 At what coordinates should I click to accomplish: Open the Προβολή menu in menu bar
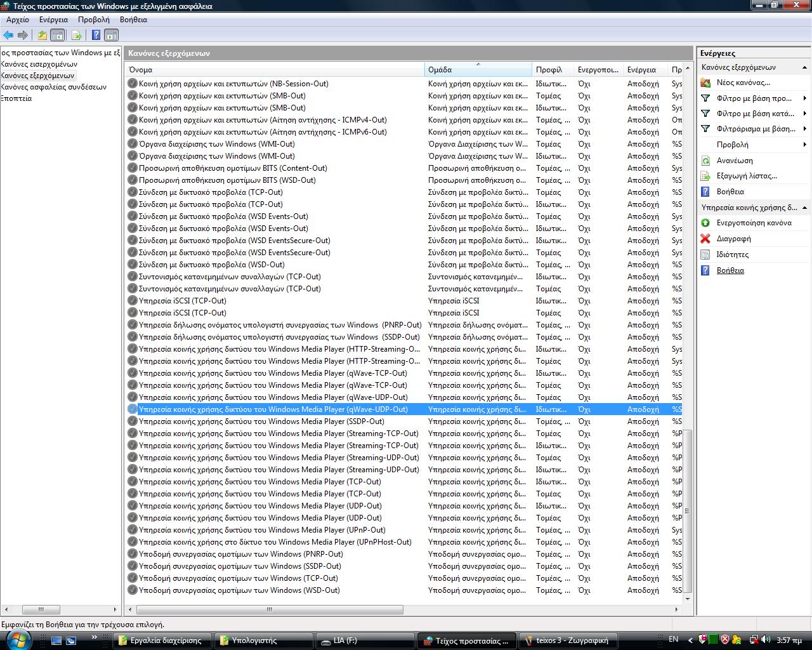[x=94, y=20]
